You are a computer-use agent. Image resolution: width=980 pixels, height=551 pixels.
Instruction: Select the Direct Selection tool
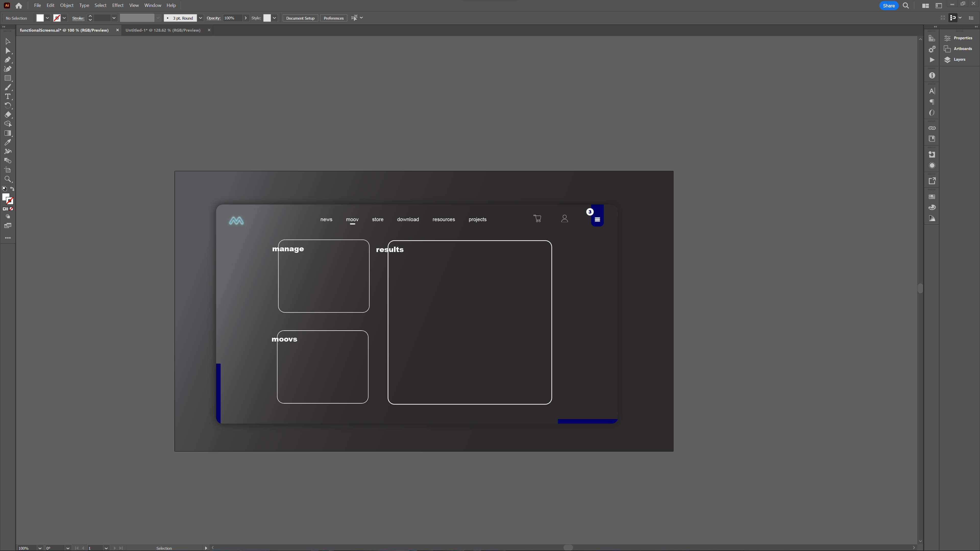pos(8,51)
